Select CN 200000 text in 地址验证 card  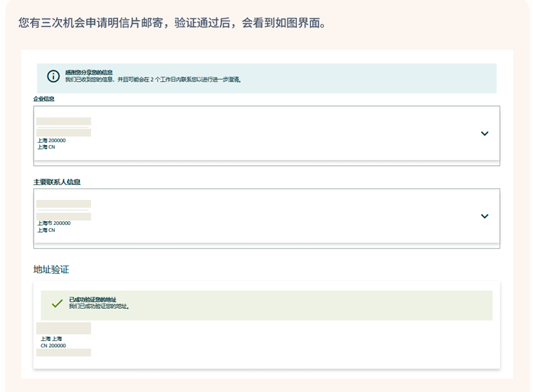[x=53, y=346]
